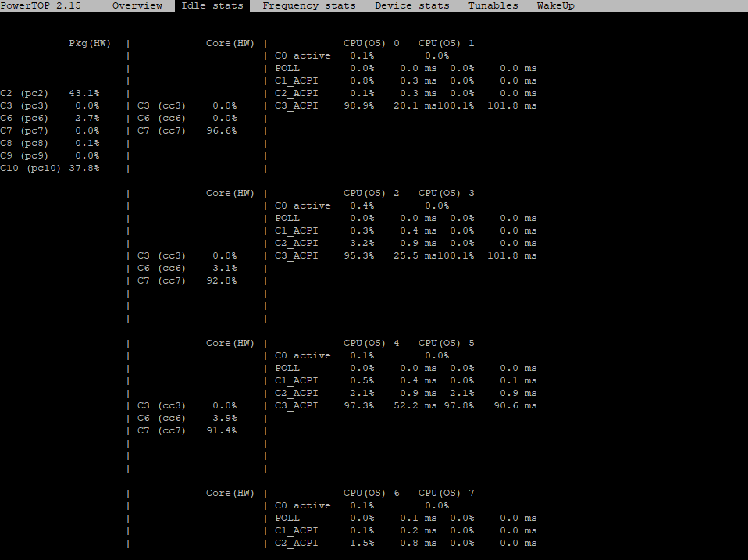Click the C8 (pc8) 0.1% row
This screenshot has height=560, width=748.
(x=50, y=143)
